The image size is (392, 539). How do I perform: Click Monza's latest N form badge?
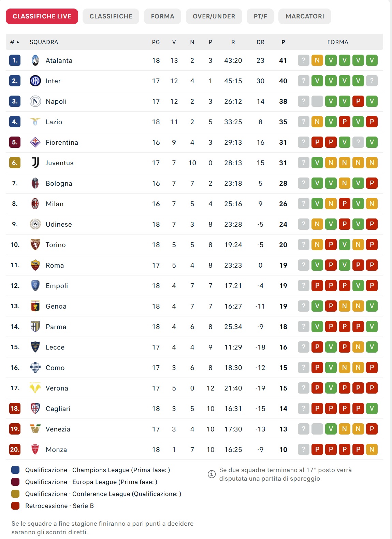pyautogui.click(x=372, y=450)
